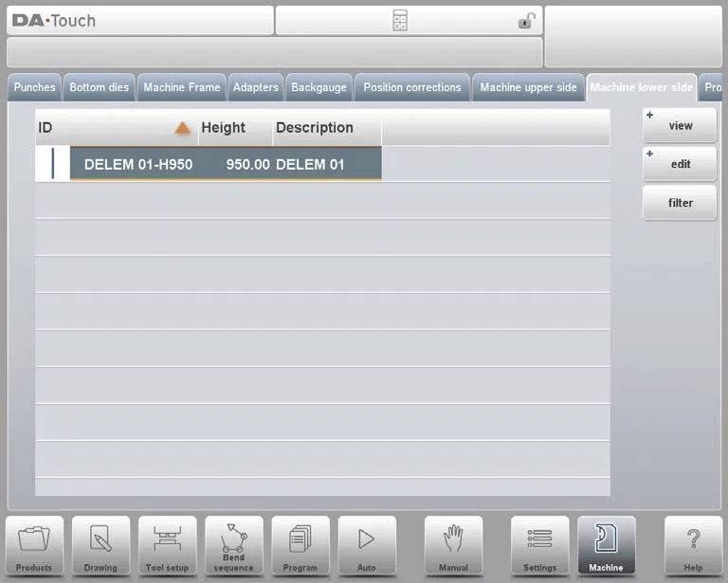
Task: Open the Drawing mode icon
Action: tap(100, 546)
